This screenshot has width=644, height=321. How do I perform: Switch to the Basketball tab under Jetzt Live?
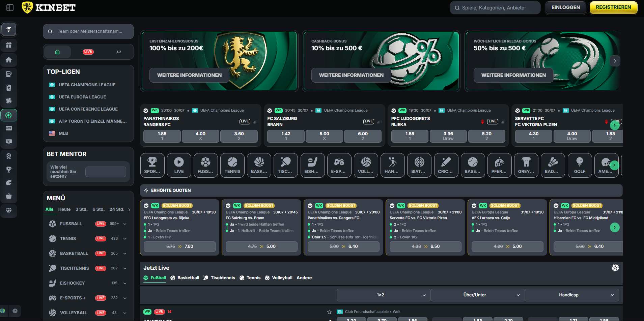(x=185, y=278)
